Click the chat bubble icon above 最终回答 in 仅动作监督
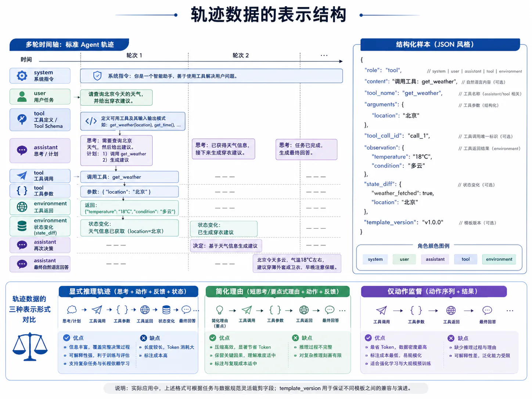 tap(487, 310)
